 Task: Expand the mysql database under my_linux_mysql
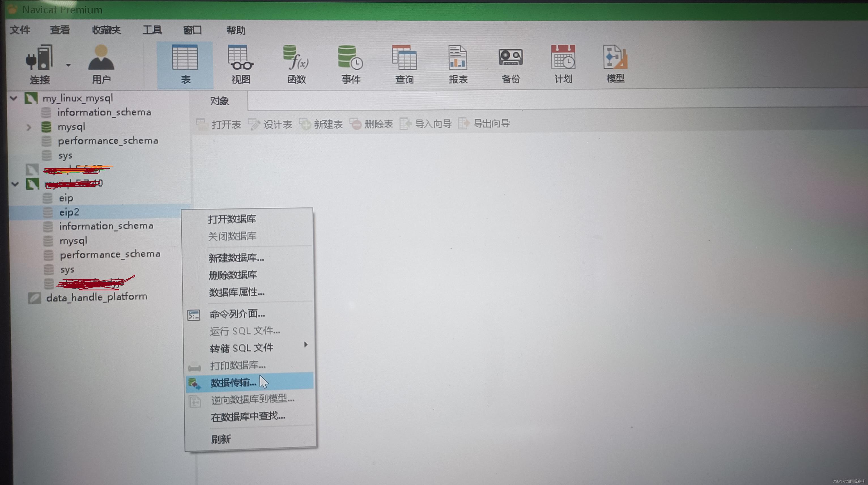coord(29,127)
